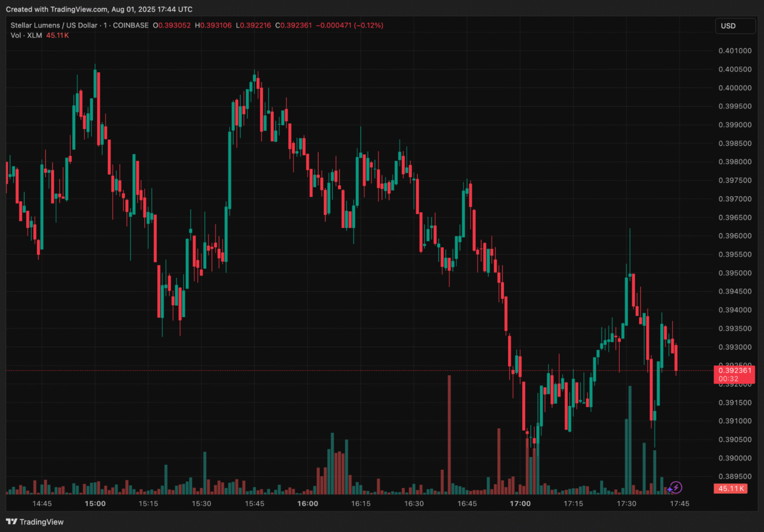Click the 00:32 bar countdown timer
The width and height of the screenshot is (764, 532).
pyautogui.click(x=728, y=379)
